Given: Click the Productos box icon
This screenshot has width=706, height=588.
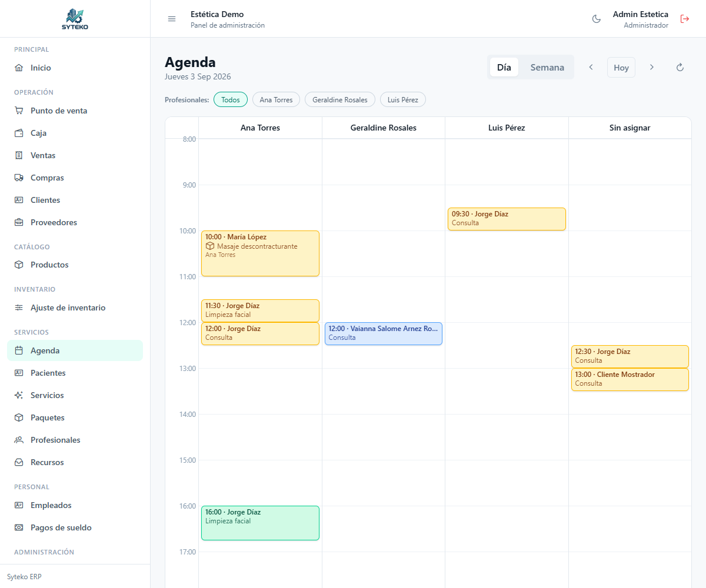Looking at the screenshot, I should pyautogui.click(x=19, y=265).
